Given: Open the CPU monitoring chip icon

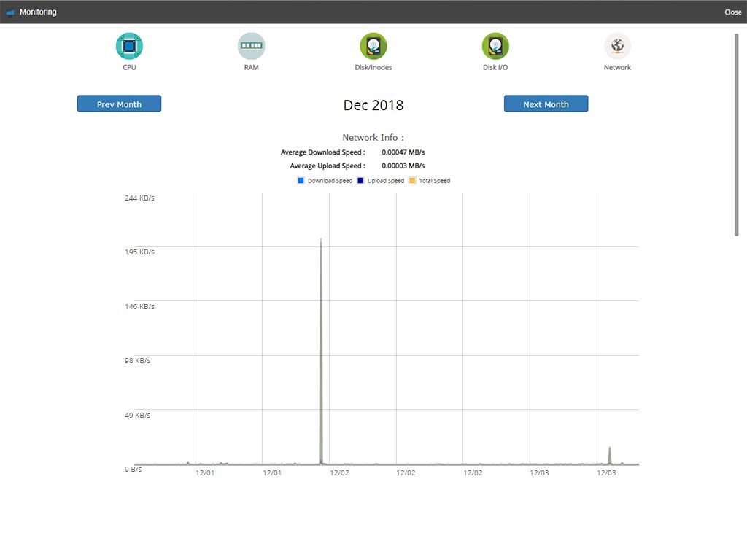Looking at the screenshot, I should [x=129, y=47].
